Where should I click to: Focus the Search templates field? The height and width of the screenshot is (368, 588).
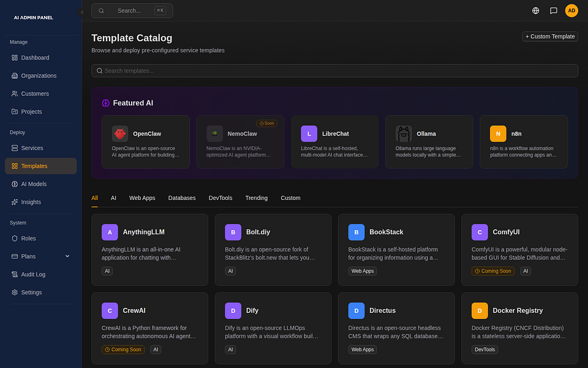tap(334, 71)
